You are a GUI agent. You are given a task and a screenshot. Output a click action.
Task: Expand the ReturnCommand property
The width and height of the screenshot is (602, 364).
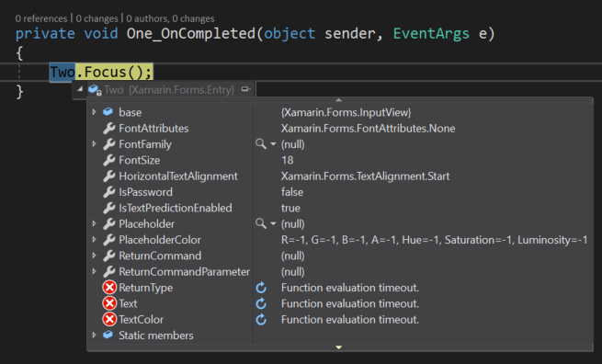(94, 256)
